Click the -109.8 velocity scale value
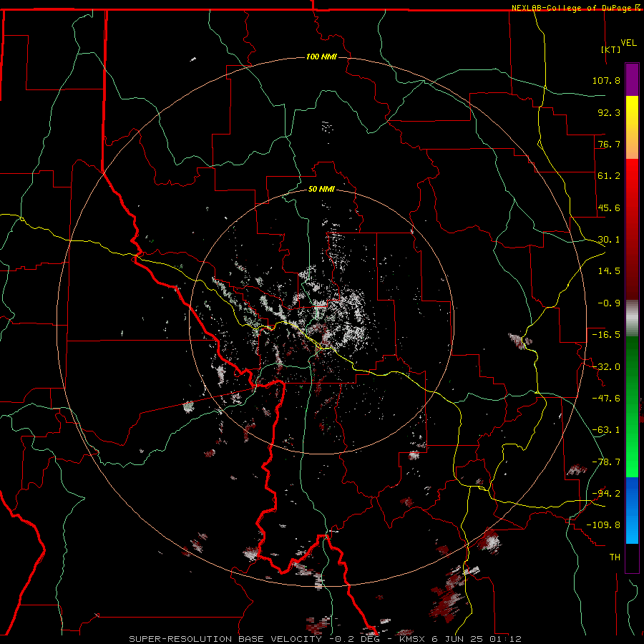This screenshot has height=644, width=644. click(603, 525)
